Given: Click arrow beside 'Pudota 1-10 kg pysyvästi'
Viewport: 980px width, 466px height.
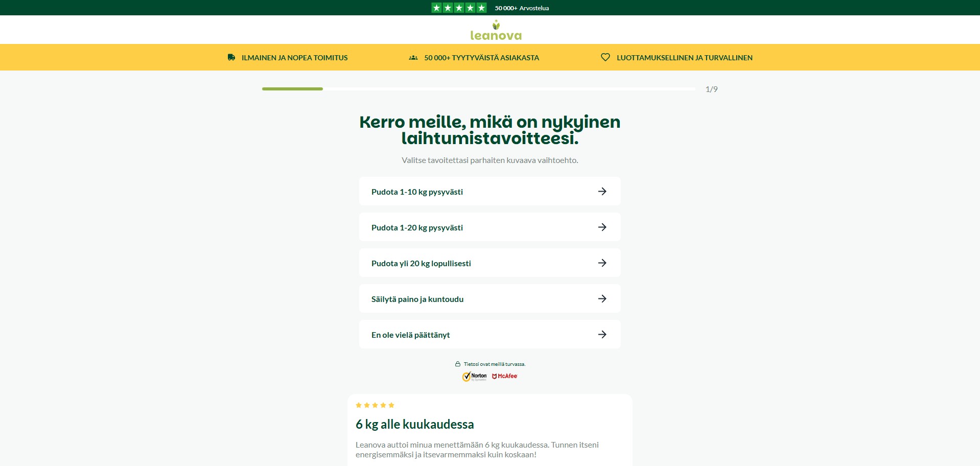Looking at the screenshot, I should (602, 192).
